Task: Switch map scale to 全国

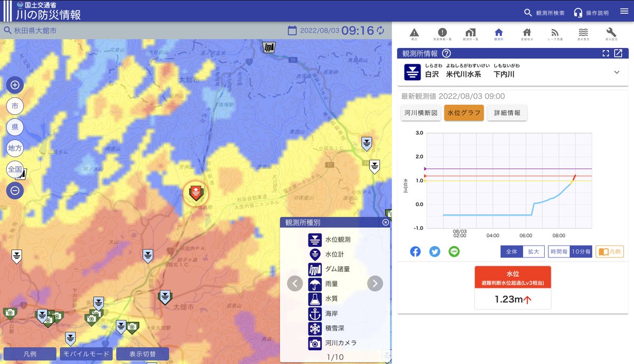Action: pyautogui.click(x=15, y=170)
